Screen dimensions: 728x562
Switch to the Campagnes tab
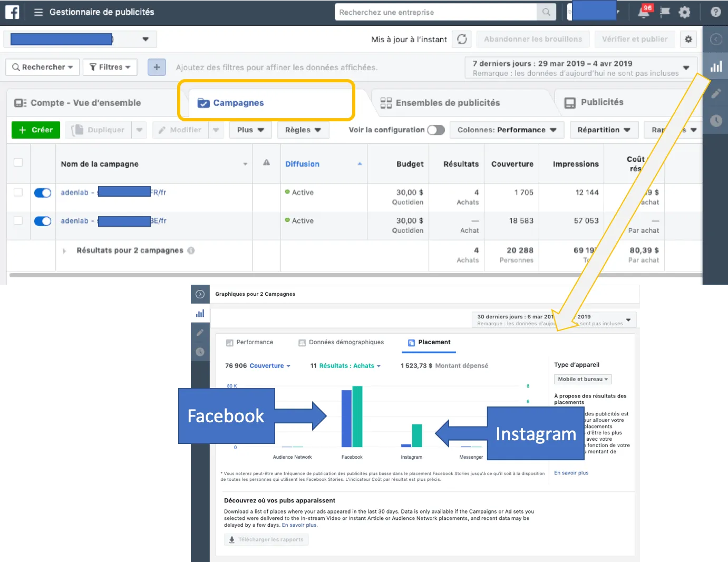[230, 103]
